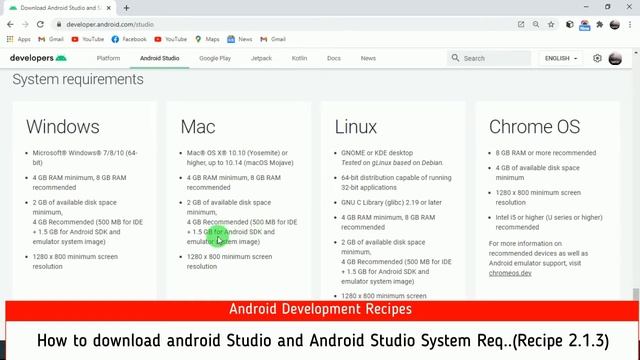Click the zoom magnifier icon in the address bar

click(536, 24)
